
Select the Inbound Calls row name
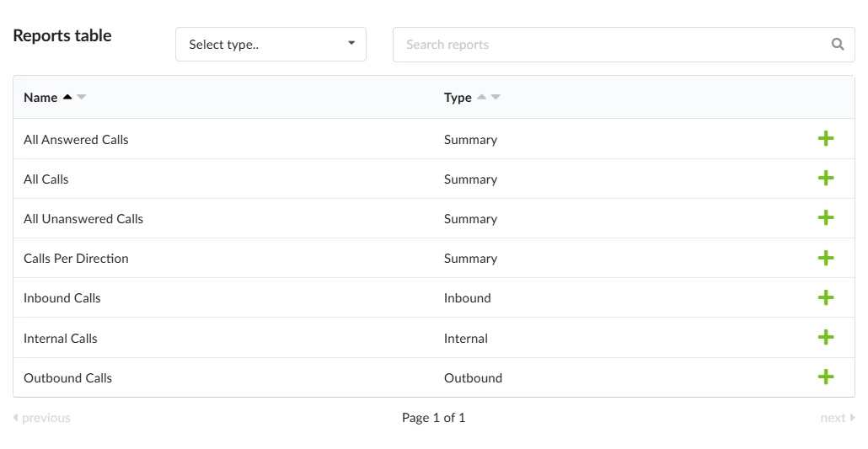(62, 298)
